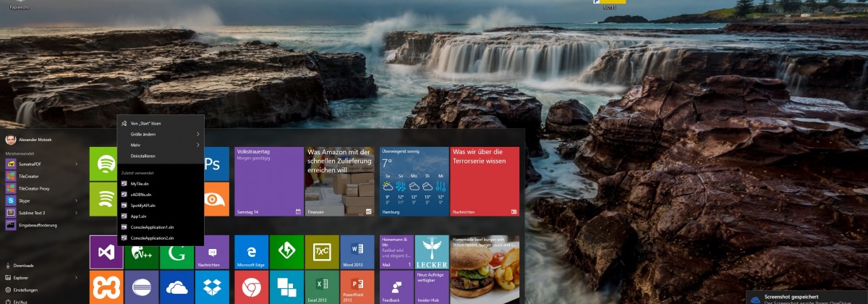The image size is (868, 304).
Task: Open the homemade beef burger recipe tile
Action: tap(485, 269)
